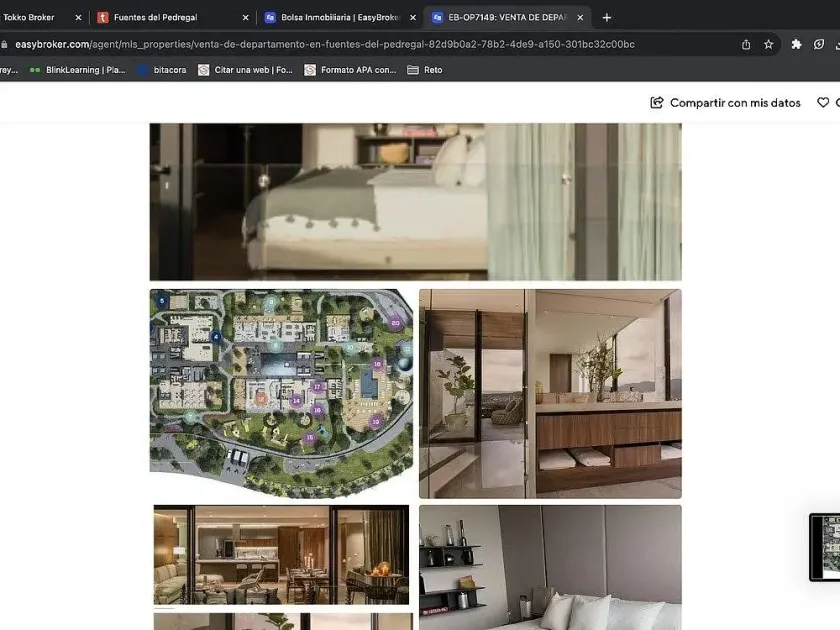
Task: Click the Citar una web bookmark icon
Action: [204, 70]
